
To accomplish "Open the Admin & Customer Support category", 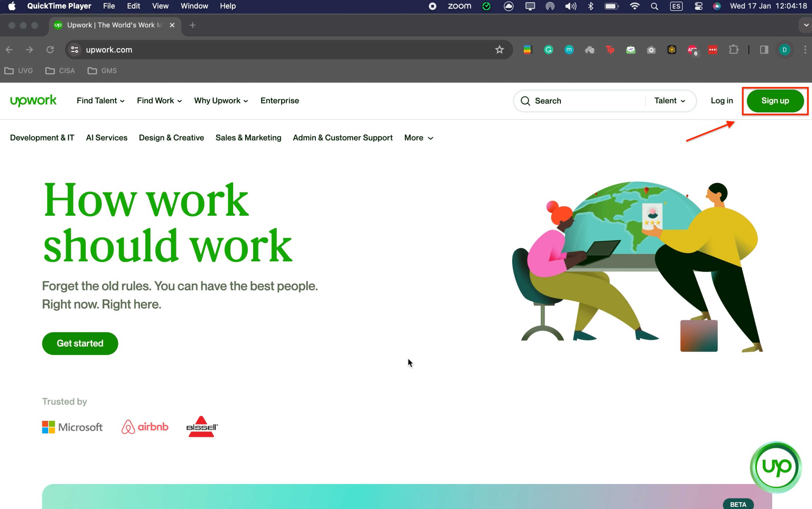I will point(343,138).
